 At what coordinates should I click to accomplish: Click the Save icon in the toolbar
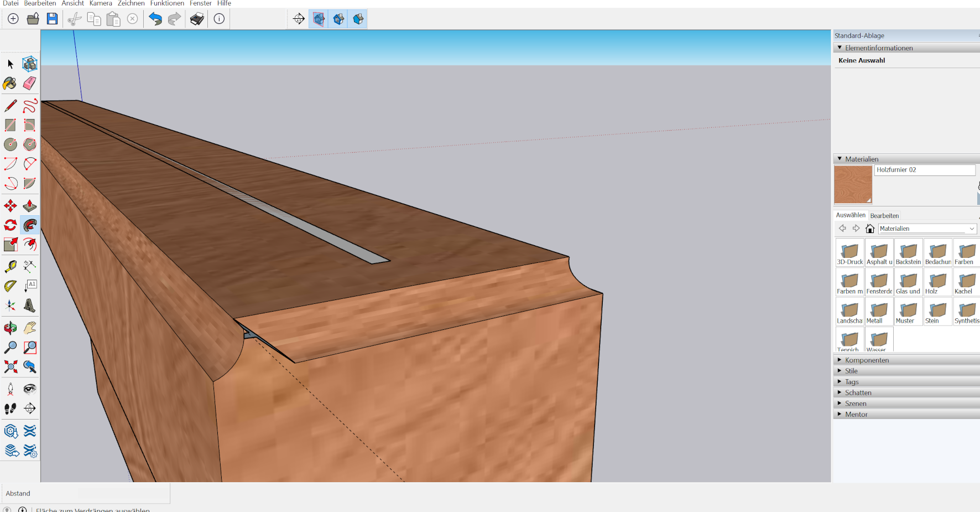coord(52,19)
